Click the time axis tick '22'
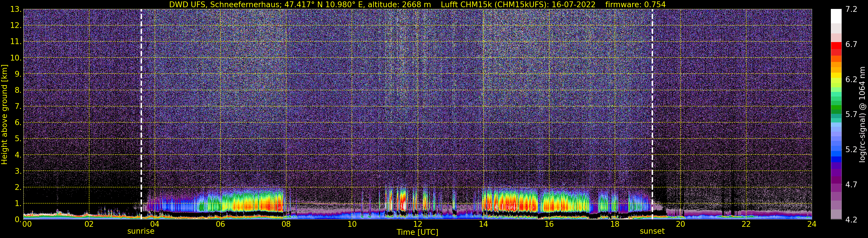This screenshot has height=238, width=868. 746,224
